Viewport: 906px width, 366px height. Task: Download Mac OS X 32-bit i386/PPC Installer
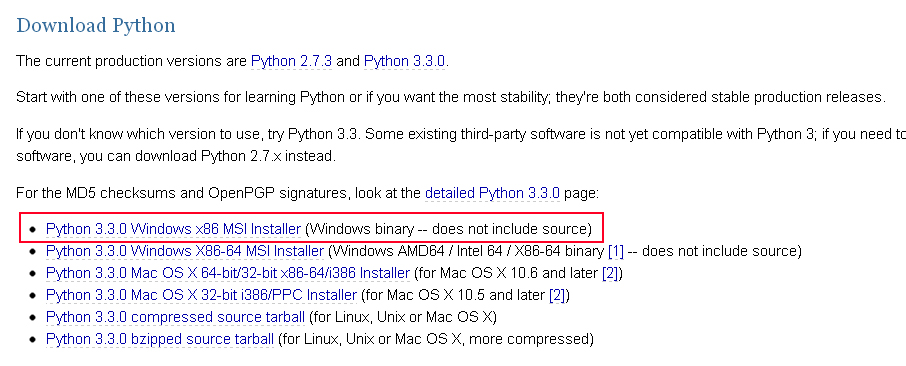201,295
